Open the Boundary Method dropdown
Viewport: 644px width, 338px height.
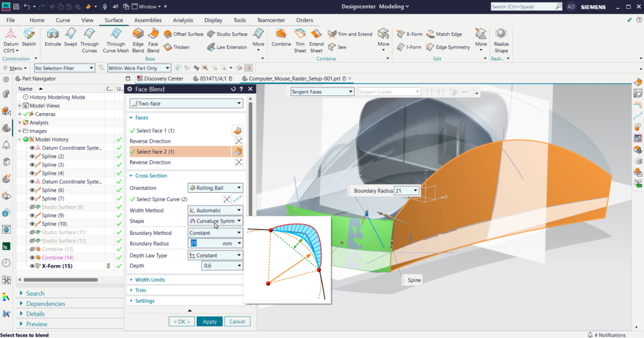[215, 233]
